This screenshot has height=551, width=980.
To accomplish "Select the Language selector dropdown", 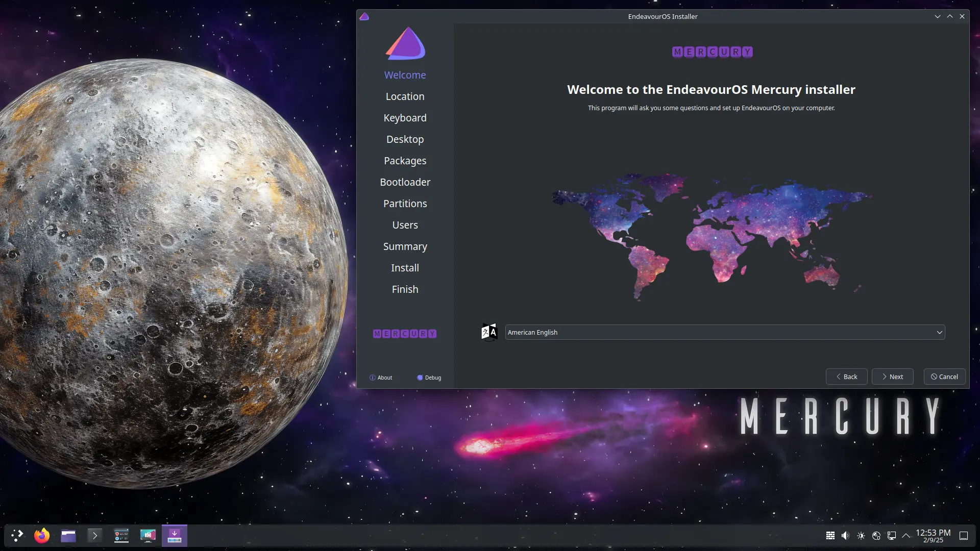I will (x=724, y=332).
